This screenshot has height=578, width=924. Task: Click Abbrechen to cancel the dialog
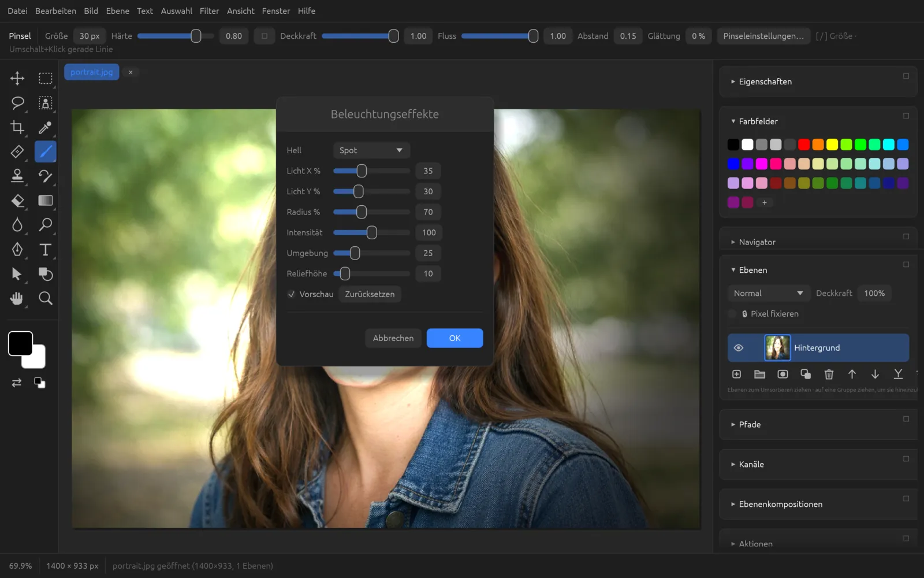tap(393, 338)
